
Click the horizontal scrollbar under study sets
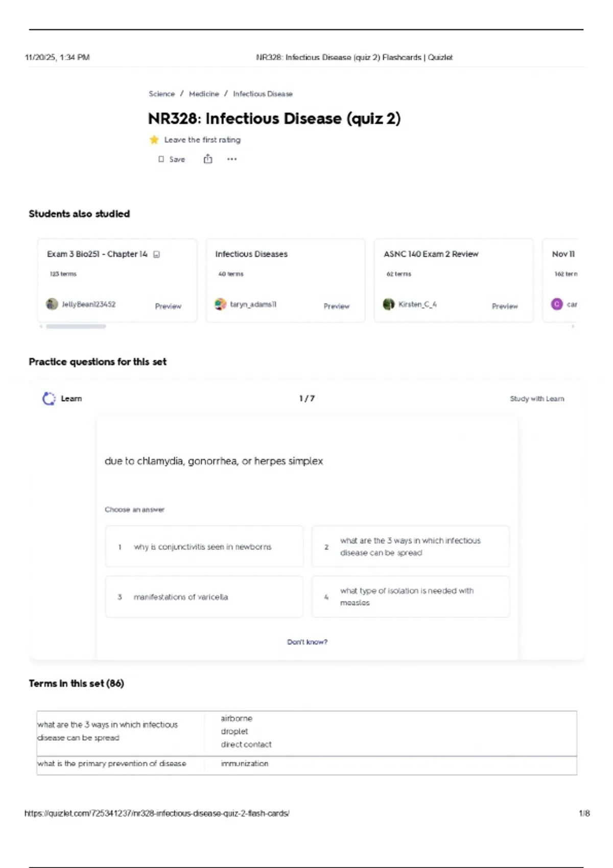coord(76,326)
